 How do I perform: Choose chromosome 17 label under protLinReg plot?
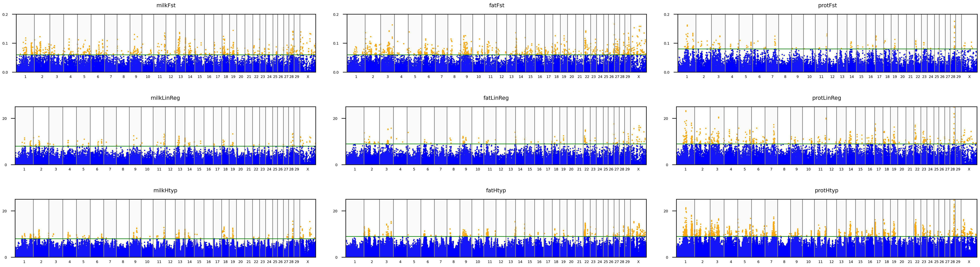click(878, 169)
